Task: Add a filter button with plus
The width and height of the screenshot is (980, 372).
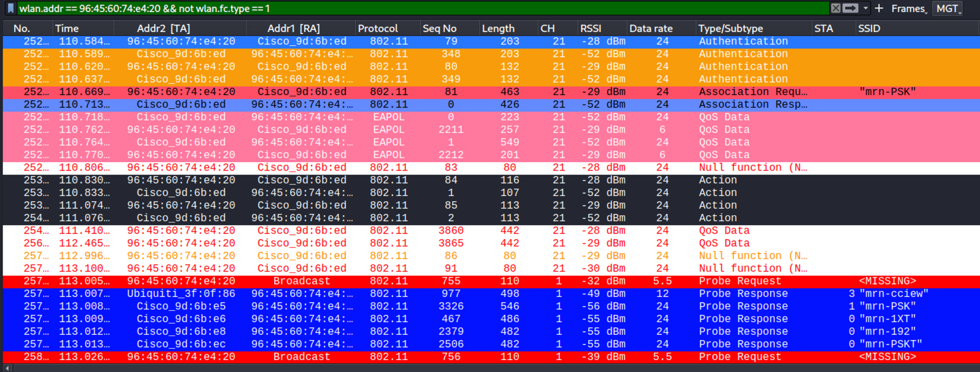Action: pyautogui.click(x=878, y=9)
